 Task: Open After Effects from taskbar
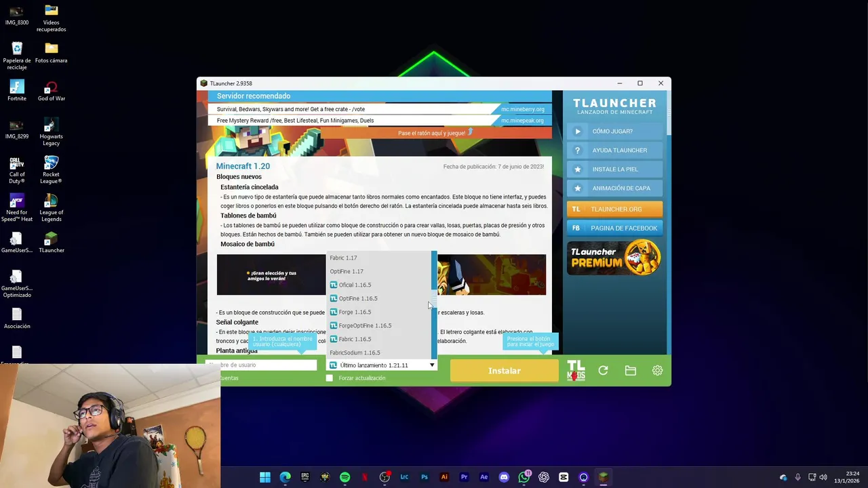[x=484, y=477]
